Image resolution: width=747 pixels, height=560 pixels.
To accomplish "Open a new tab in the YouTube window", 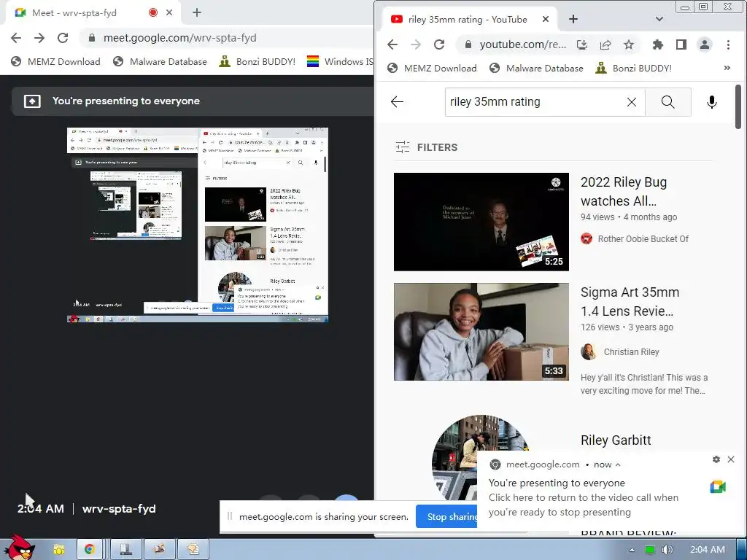I will tap(573, 19).
